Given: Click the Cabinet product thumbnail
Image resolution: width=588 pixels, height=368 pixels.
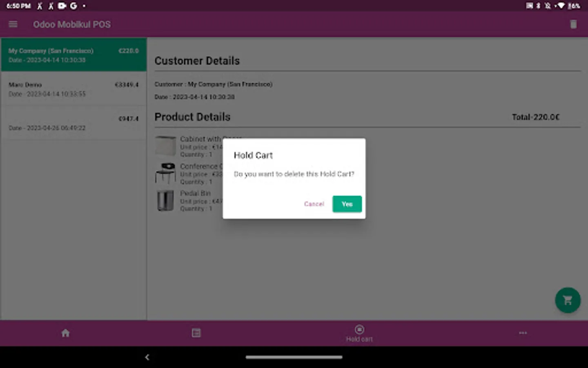Looking at the screenshot, I should tap(165, 146).
